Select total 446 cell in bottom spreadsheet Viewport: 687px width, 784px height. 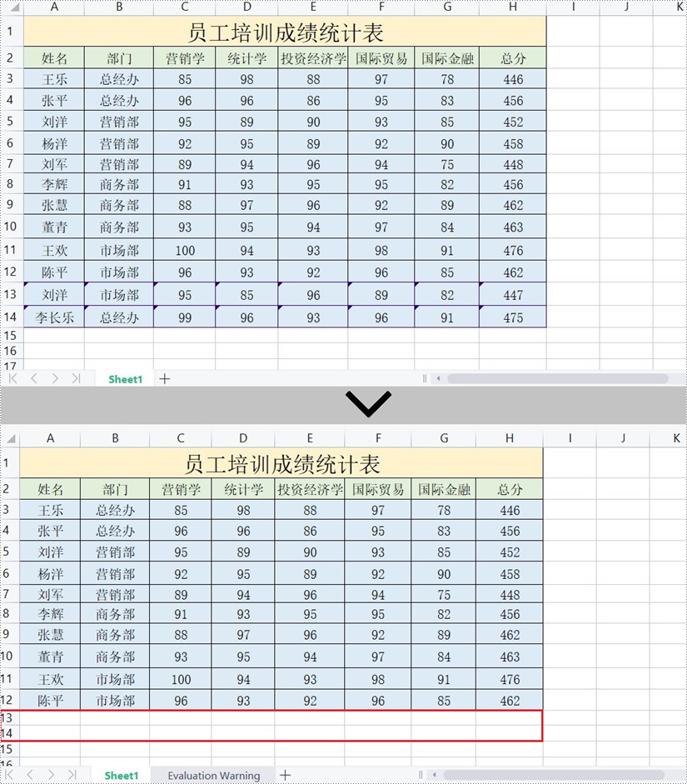[x=510, y=510]
